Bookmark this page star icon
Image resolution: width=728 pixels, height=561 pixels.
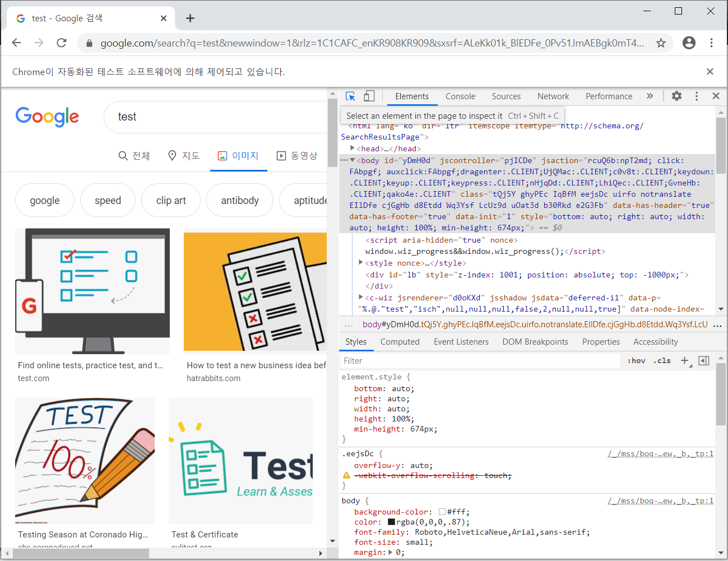click(x=661, y=43)
